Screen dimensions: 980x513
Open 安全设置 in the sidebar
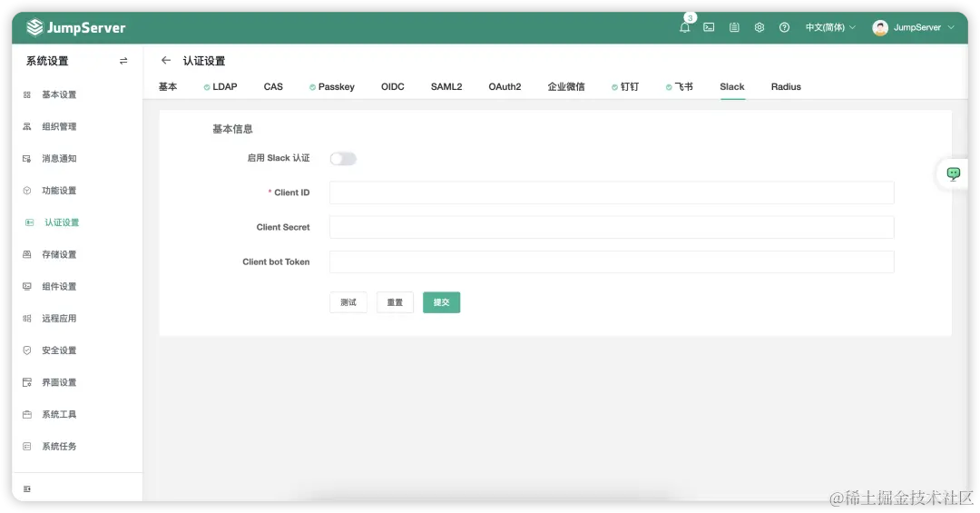click(x=59, y=350)
